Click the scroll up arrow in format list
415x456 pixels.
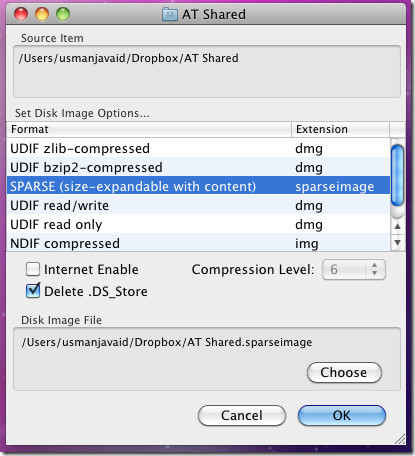(397, 226)
